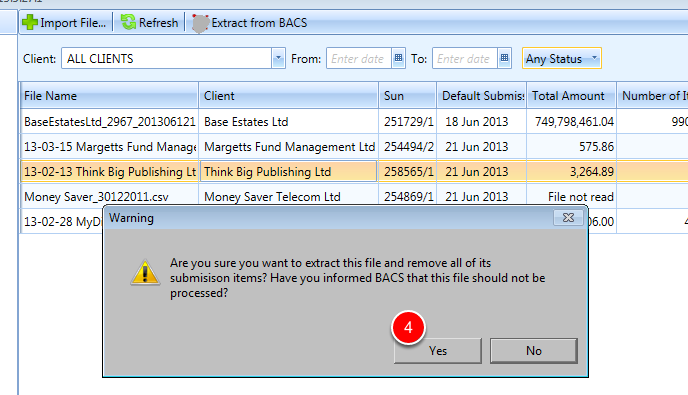Image resolution: width=688 pixels, height=395 pixels.
Task: Click 18 Jun 2013 date cell
Action: 482,122
